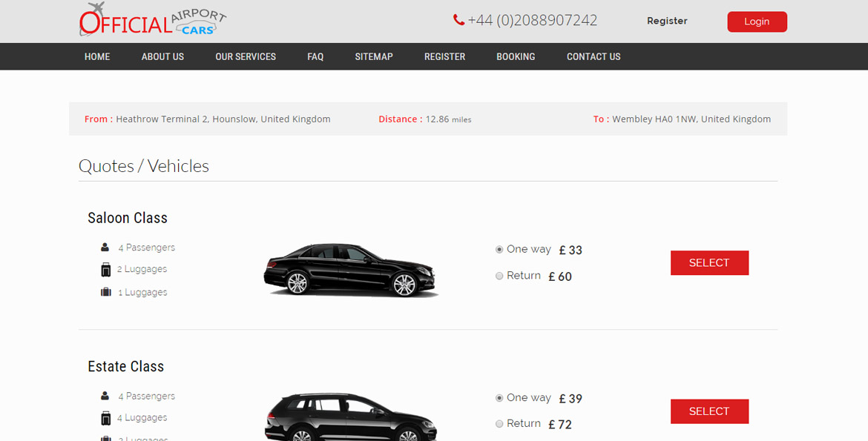The image size is (868, 441).
Task: Open the Our Services menu item
Action: [x=246, y=56]
